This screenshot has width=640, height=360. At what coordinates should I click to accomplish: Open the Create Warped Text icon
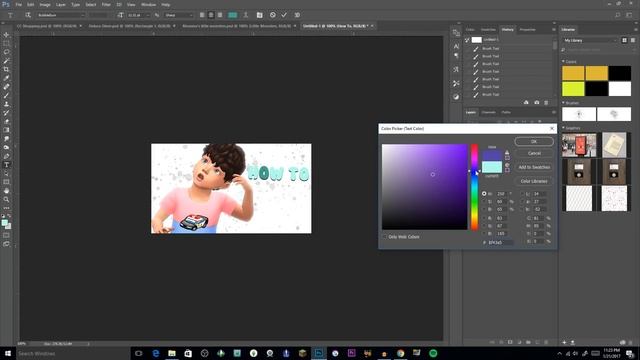click(246, 15)
